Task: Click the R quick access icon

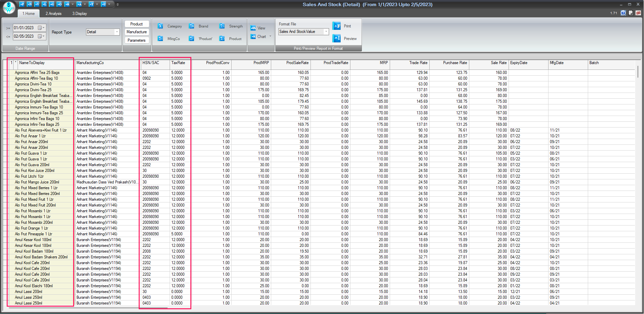Action: point(67,4)
